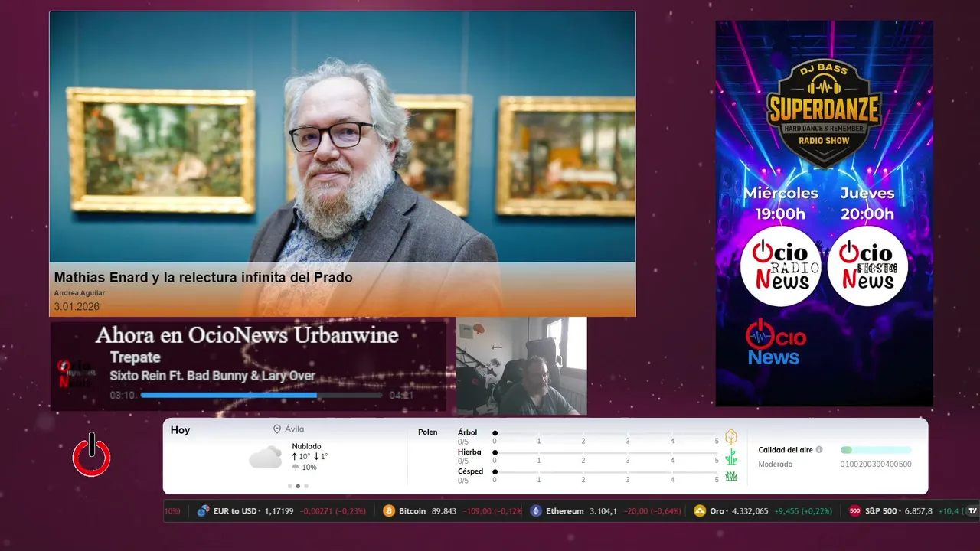Click the 'Calidad del aire' label
The image size is (980, 551).
pos(786,450)
